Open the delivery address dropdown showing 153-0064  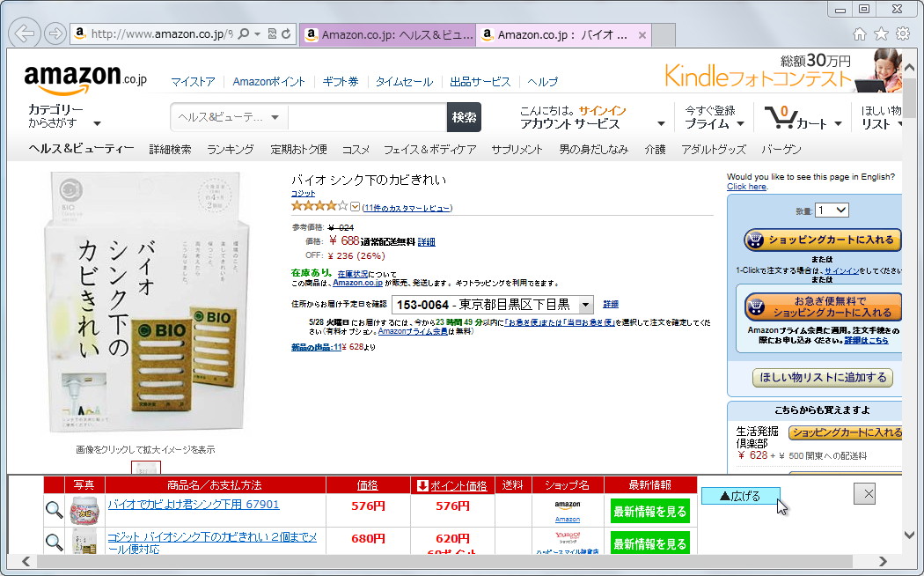click(x=586, y=304)
